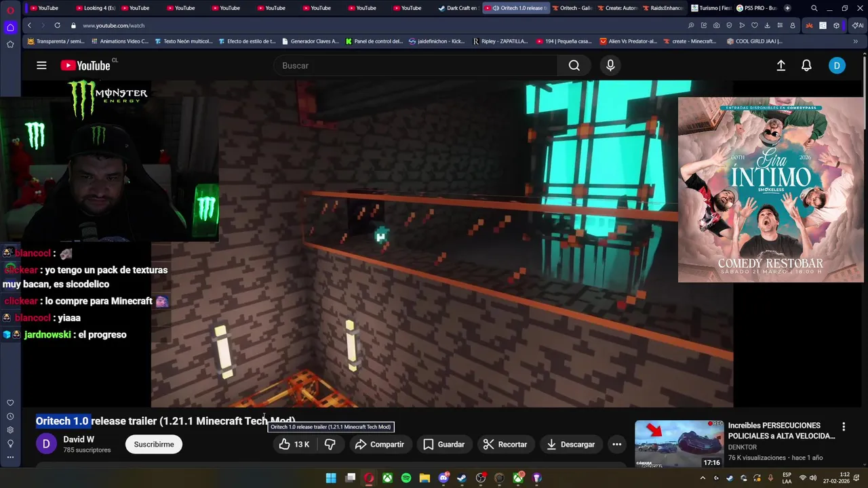Open the 'David W' channel name link

[x=79, y=439]
